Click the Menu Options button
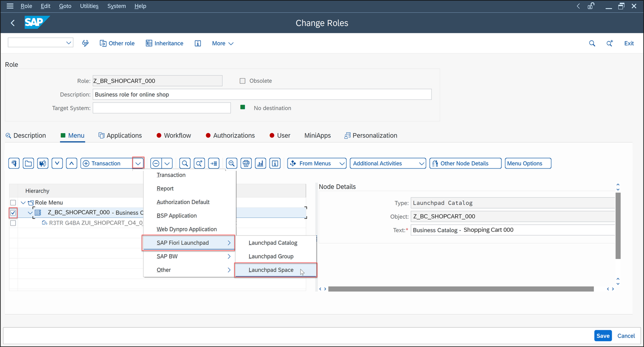The height and width of the screenshot is (347, 644). coord(528,163)
